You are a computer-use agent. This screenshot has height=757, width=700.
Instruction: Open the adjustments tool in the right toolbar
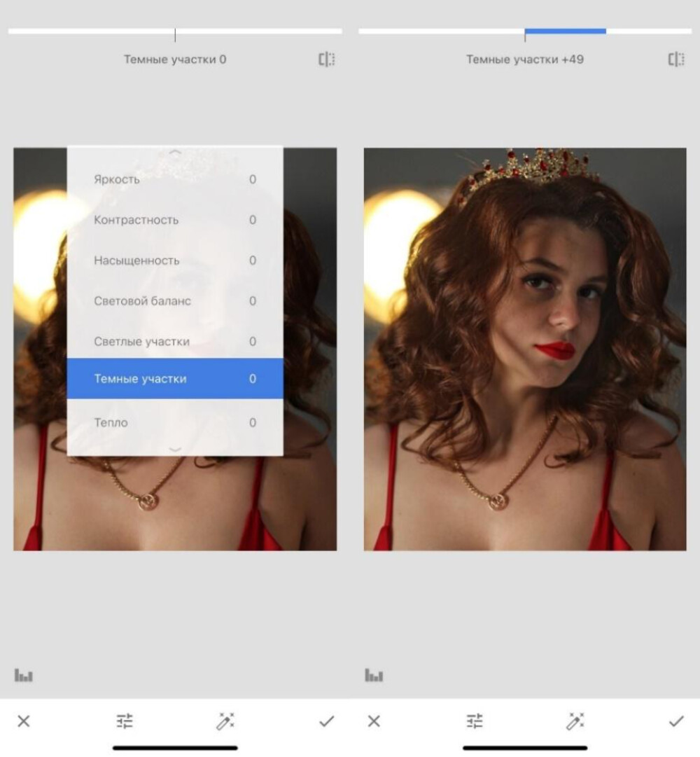click(476, 721)
